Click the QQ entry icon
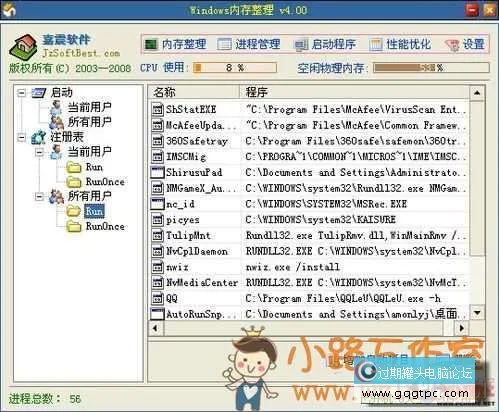This screenshot has height=412, width=499. click(x=157, y=298)
